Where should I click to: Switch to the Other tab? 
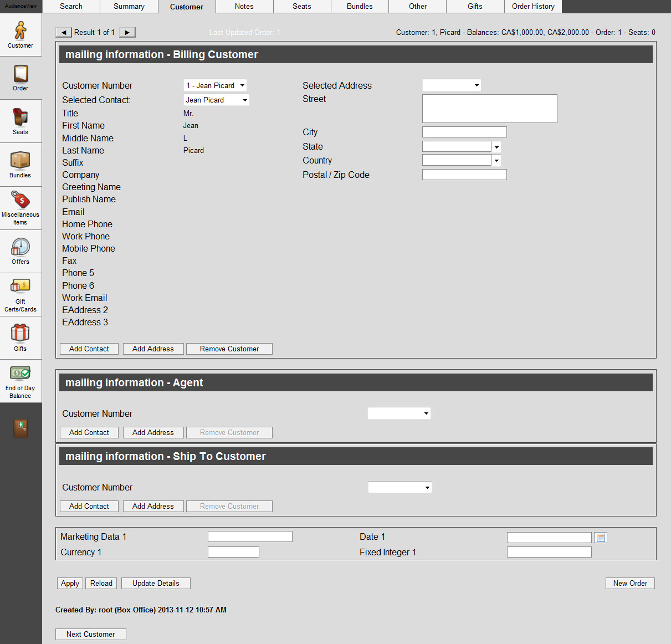point(418,7)
